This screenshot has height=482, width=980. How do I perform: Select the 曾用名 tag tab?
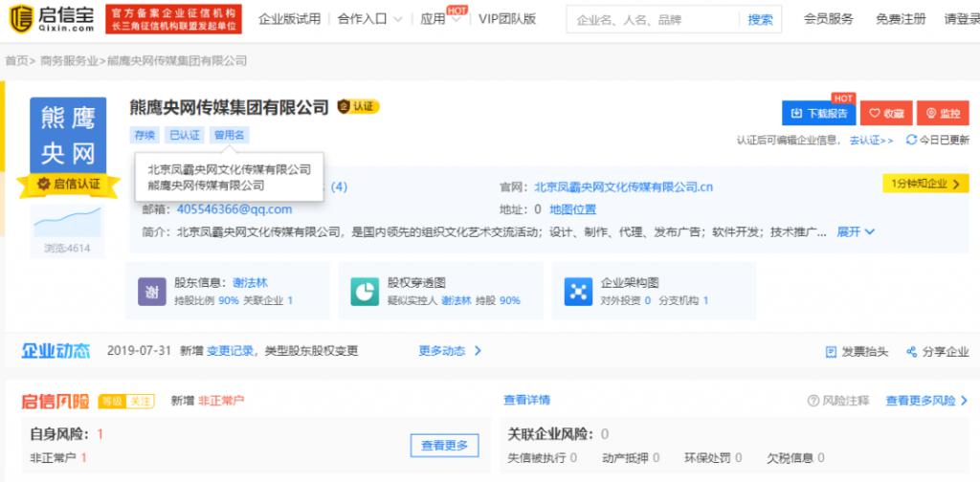click(x=229, y=136)
